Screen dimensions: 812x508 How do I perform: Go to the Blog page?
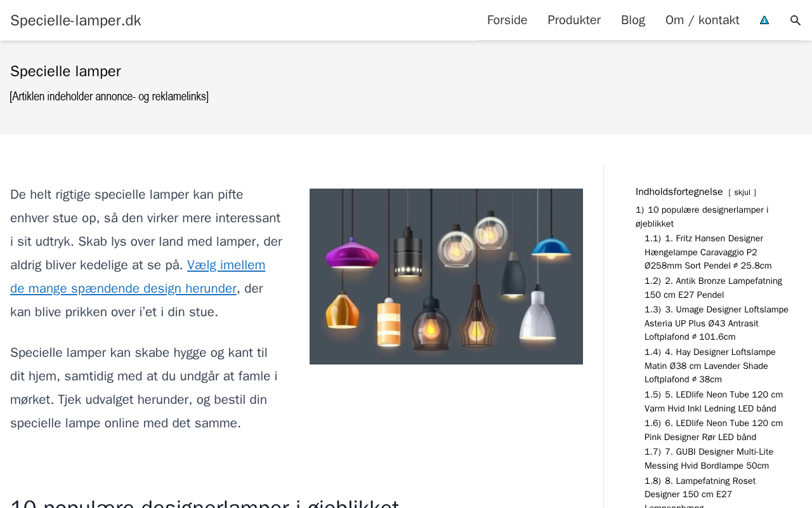633,20
